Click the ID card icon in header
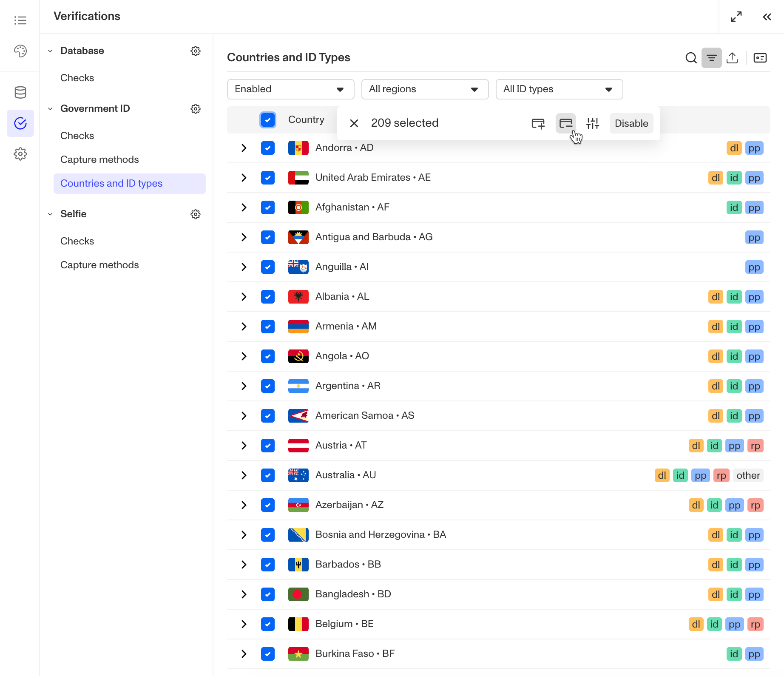The image size is (784, 676). (x=760, y=58)
